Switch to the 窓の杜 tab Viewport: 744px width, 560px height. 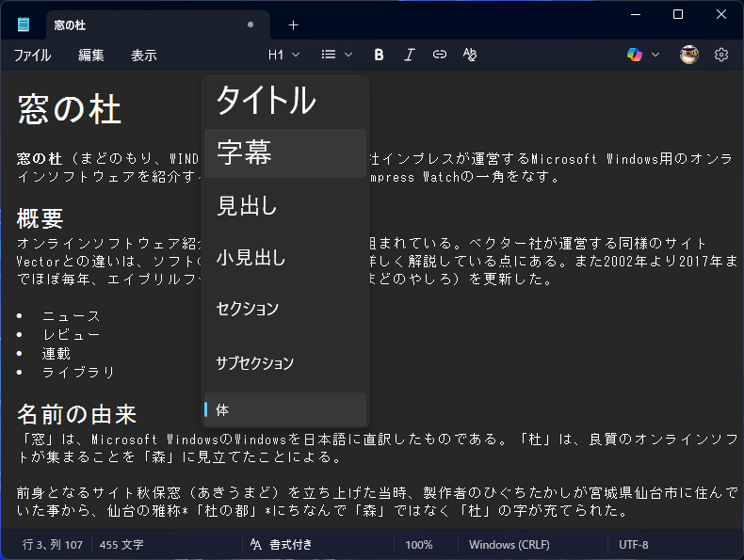[157, 25]
